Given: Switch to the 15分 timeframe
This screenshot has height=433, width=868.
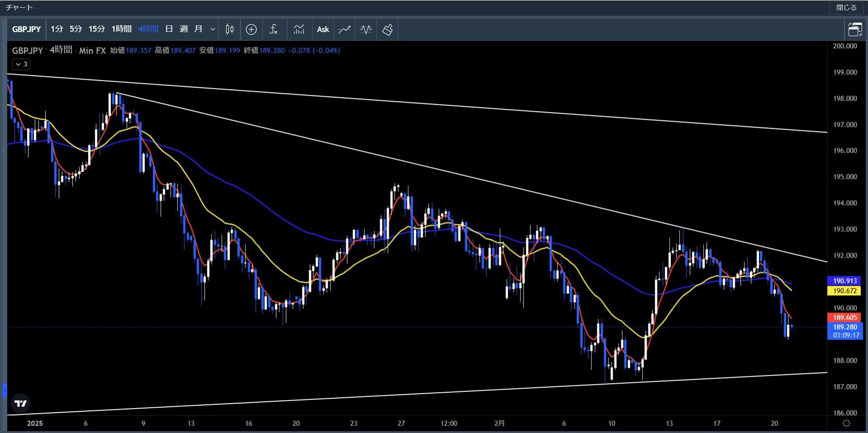Looking at the screenshot, I should 96,29.
